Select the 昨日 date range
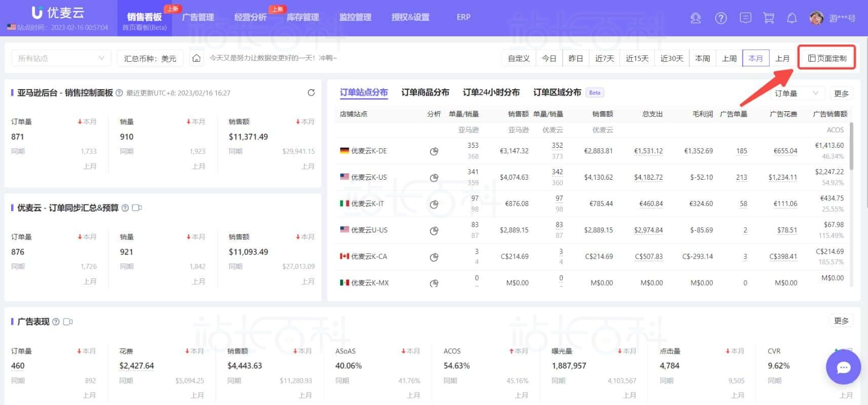Screen dimensions: 868x405 (576, 58)
